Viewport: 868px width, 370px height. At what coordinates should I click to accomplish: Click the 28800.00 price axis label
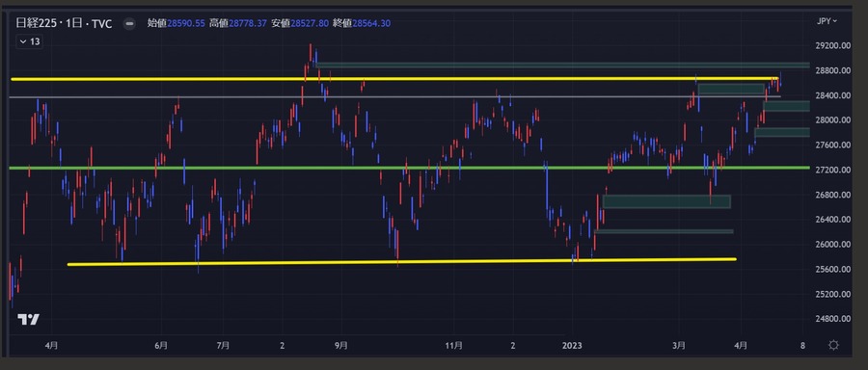[x=832, y=70]
